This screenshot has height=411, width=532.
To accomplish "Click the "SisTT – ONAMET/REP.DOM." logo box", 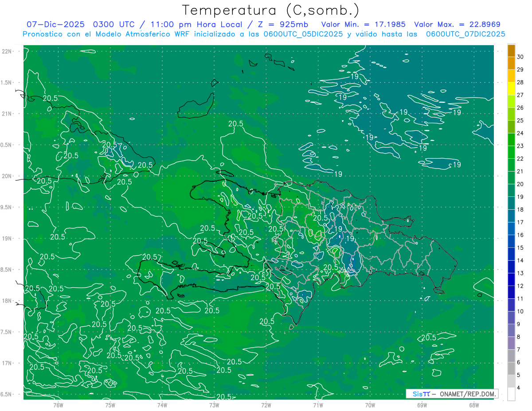I will click(452, 394).
